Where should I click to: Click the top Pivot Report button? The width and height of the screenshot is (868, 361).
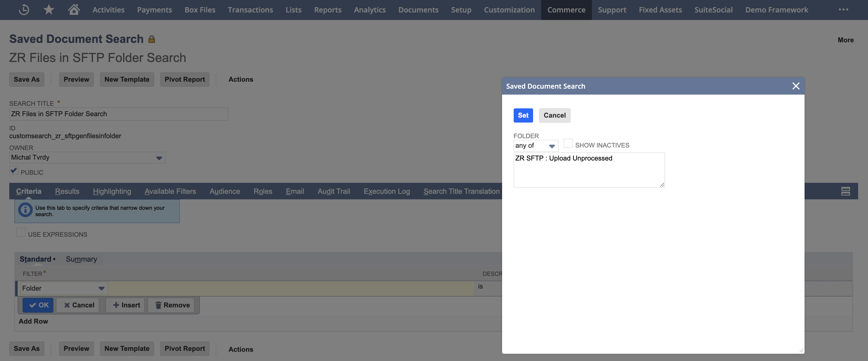[185, 79]
